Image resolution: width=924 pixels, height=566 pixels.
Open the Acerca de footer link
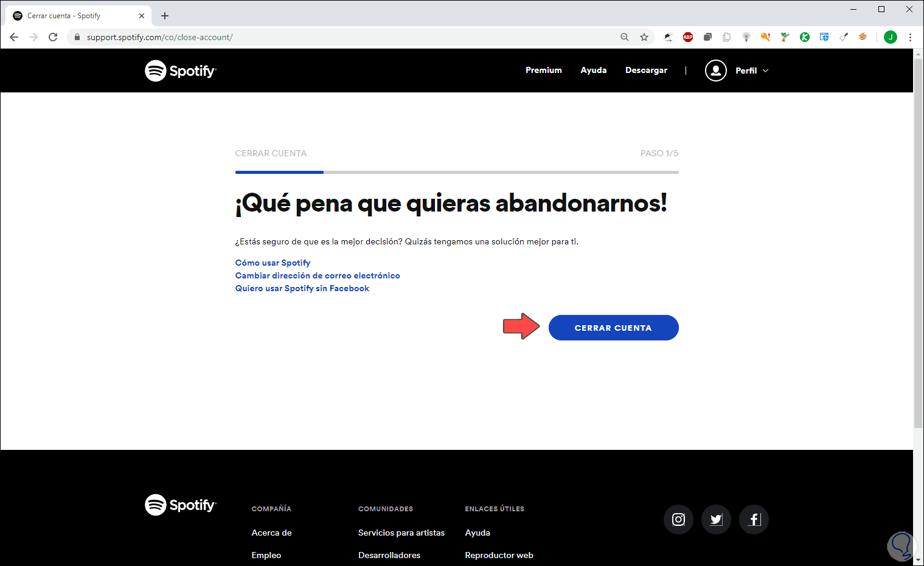pos(271,533)
